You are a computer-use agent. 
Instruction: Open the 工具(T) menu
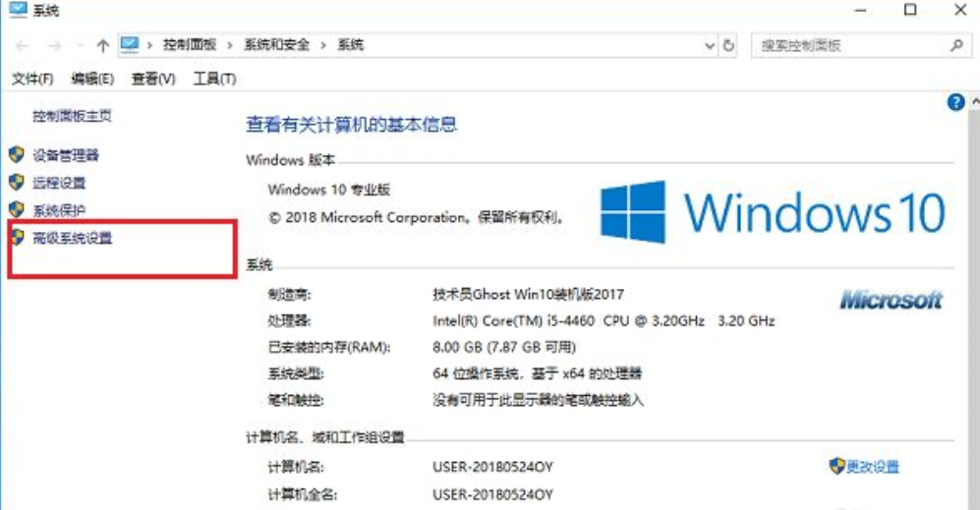(214, 79)
